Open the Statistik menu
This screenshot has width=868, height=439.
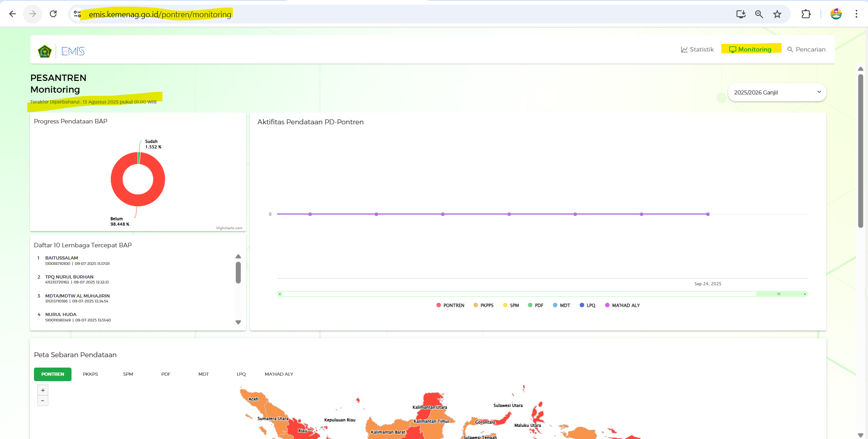[x=697, y=50]
